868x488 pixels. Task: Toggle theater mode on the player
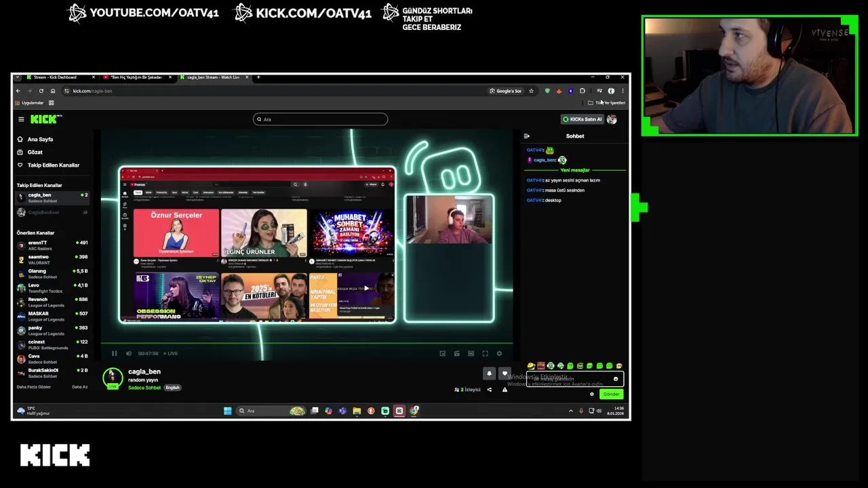click(x=471, y=353)
